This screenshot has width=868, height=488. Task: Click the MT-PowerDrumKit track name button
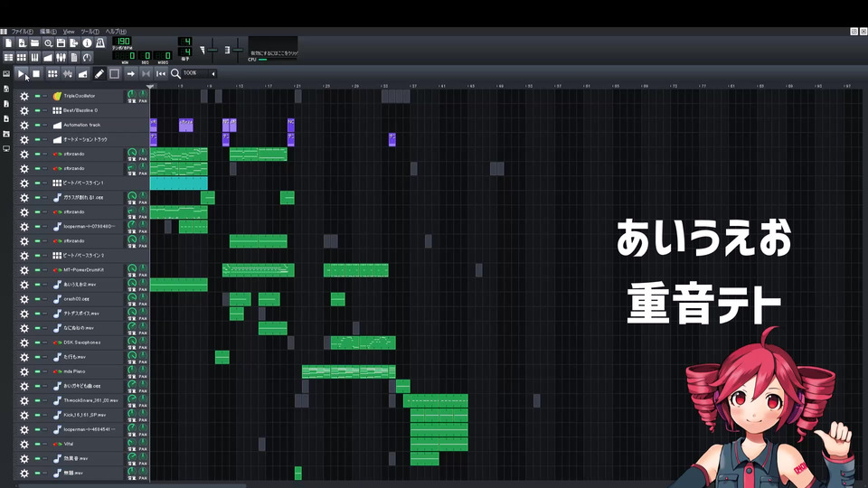(87, 270)
